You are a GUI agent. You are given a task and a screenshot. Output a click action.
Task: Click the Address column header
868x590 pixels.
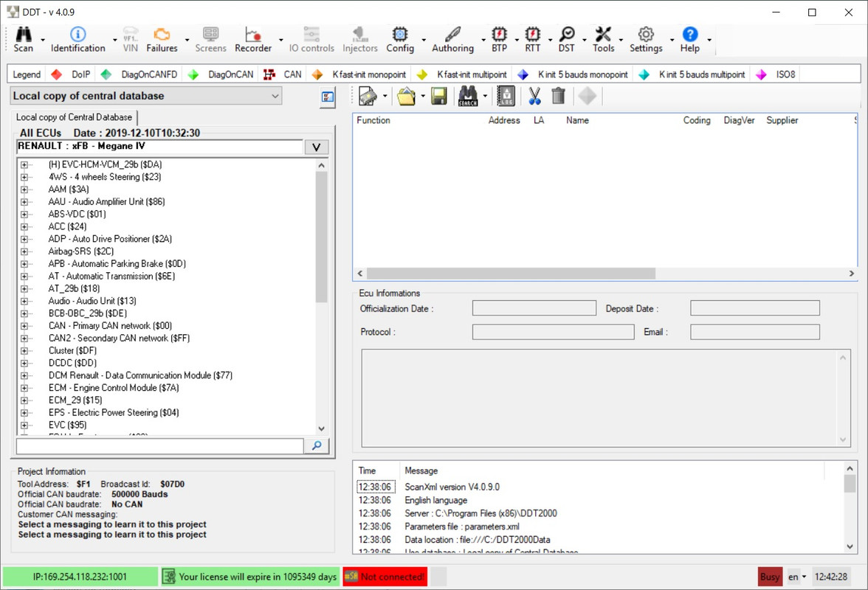[x=503, y=120]
